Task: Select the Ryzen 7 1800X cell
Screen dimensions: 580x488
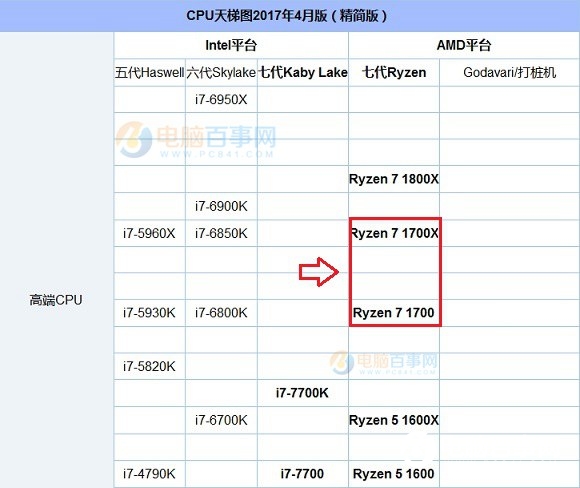Action: pos(394,179)
